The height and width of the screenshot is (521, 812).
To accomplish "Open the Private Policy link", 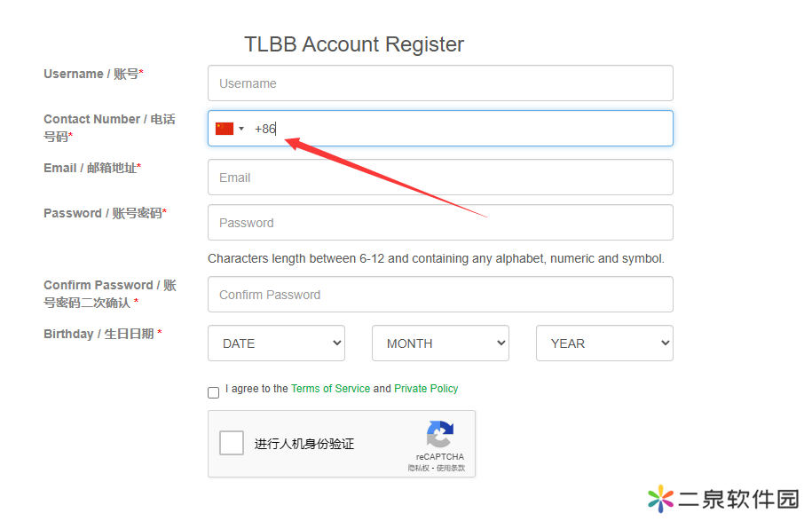I will (426, 389).
